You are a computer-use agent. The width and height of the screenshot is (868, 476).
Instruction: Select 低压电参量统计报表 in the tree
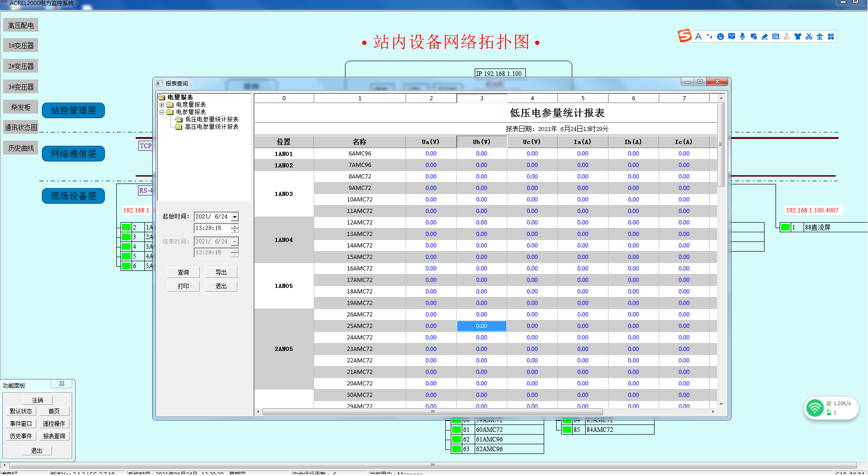[212, 119]
